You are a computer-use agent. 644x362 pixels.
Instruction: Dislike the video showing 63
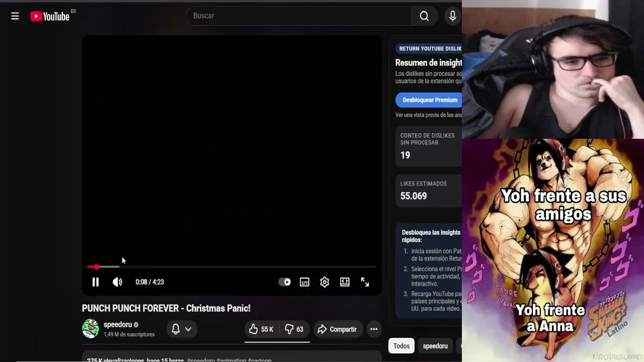click(x=294, y=329)
